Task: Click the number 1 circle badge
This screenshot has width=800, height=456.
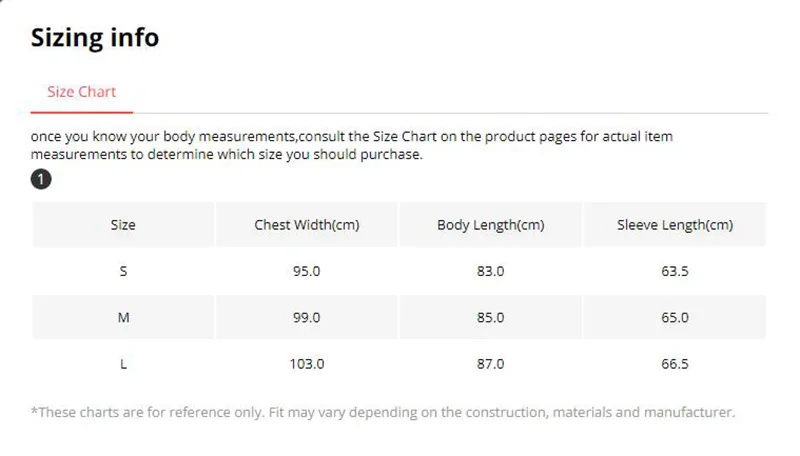Action: coord(41,180)
